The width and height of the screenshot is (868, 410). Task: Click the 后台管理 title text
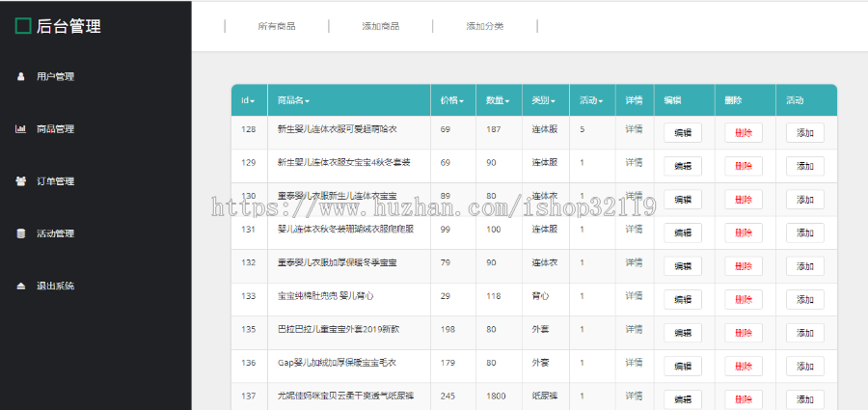[x=68, y=26]
